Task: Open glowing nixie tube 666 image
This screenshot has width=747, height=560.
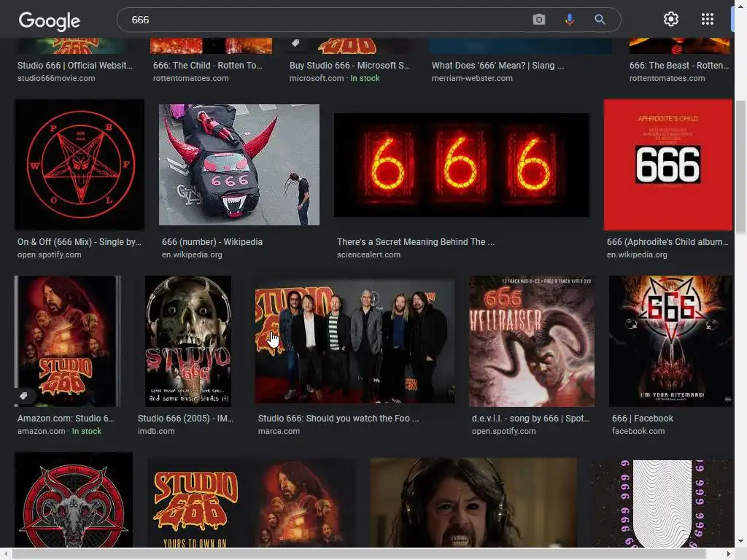Action: point(462,165)
